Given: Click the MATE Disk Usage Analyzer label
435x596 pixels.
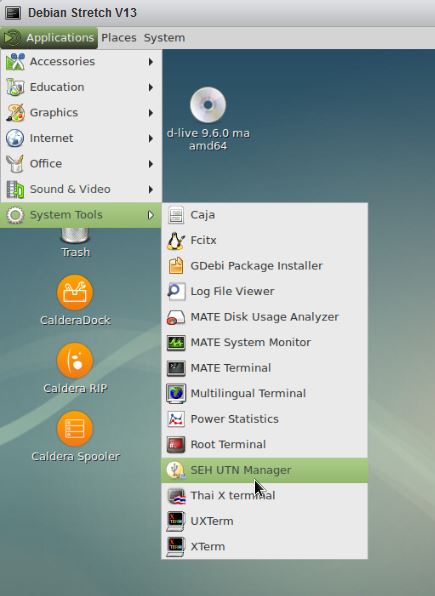Looking at the screenshot, I should (x=264, y=317).
